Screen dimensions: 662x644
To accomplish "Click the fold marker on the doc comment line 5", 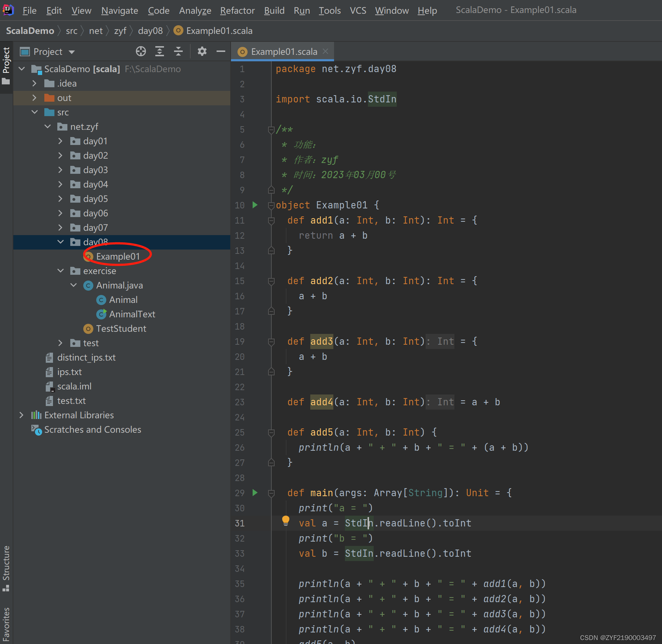I will click(x=271, y=129).
